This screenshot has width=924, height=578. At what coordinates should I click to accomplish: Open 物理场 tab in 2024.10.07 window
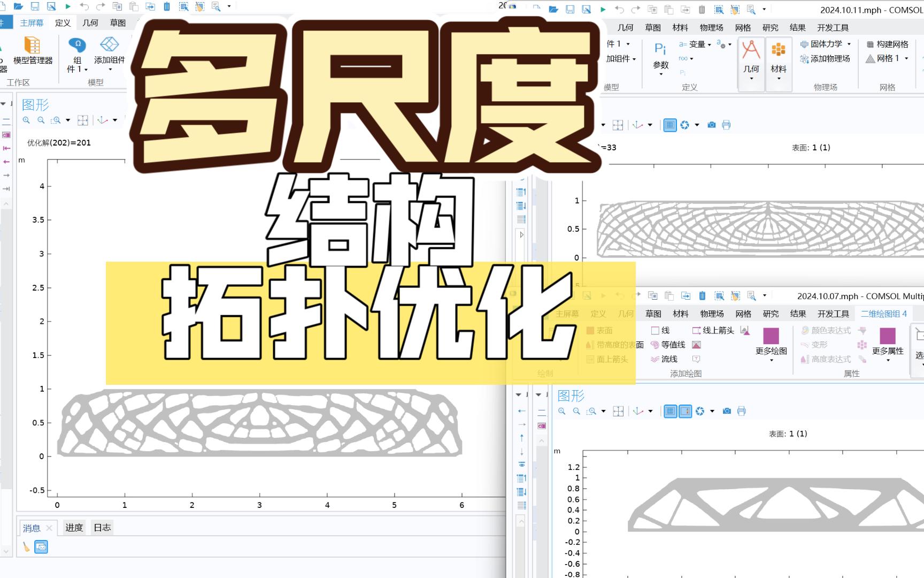712,314
